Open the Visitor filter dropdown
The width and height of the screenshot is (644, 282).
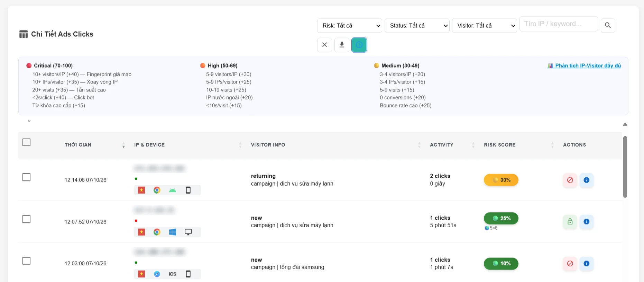(x=485, y=26)
